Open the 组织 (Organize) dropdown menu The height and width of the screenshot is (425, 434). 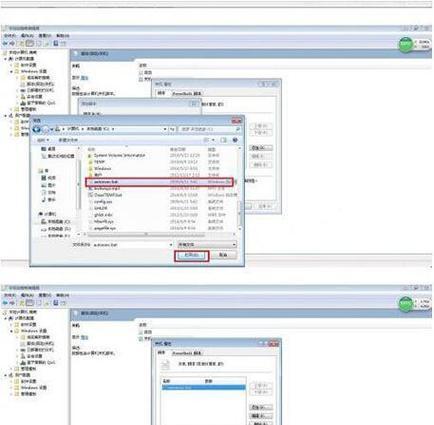pyautogui.click(x=43, y=140)
